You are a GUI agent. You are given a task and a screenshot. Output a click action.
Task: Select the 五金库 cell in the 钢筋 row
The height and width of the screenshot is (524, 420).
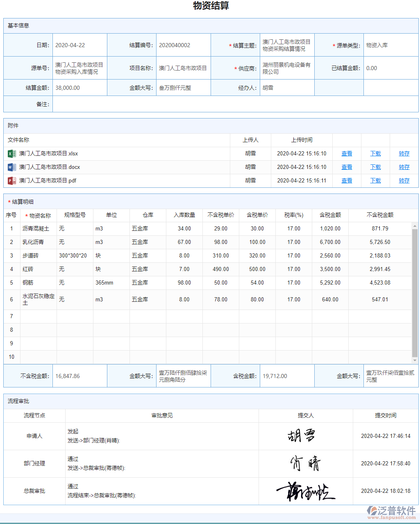pyautogui.click(x=140, y=283)
